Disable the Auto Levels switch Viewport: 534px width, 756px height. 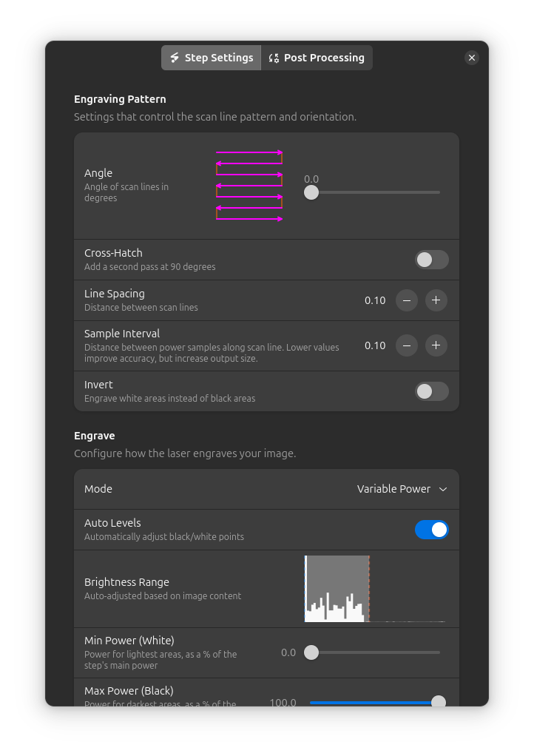(432, 530)
